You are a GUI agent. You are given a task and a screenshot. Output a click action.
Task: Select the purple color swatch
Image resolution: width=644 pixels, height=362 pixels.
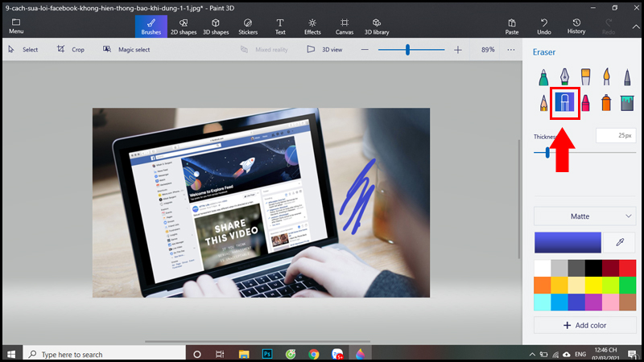[593, 302]
